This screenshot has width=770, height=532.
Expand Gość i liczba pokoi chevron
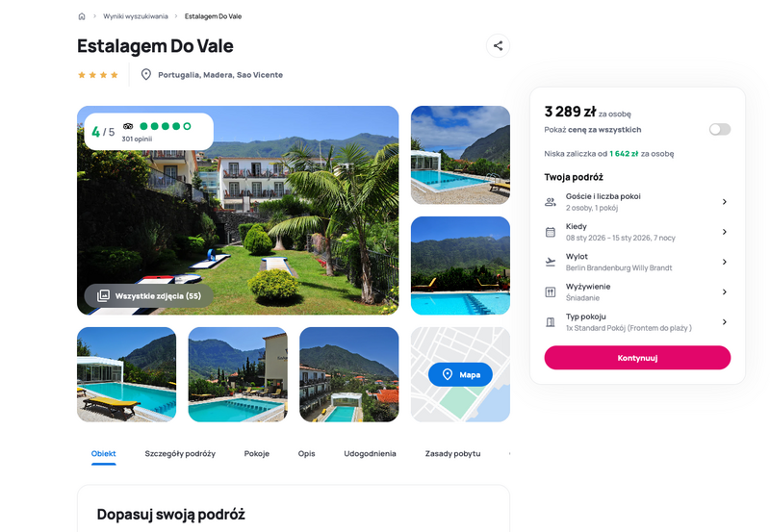[x=725, y=202]
